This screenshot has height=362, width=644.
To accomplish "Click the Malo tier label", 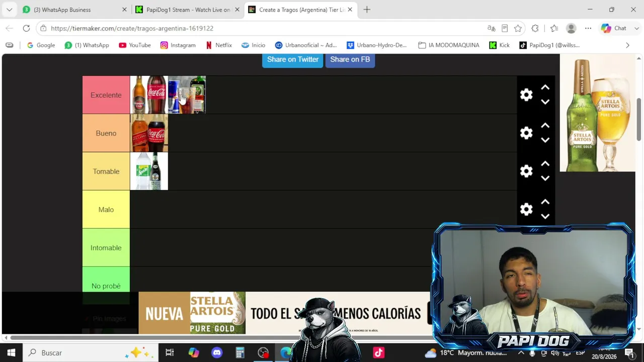I will (106, 210).
